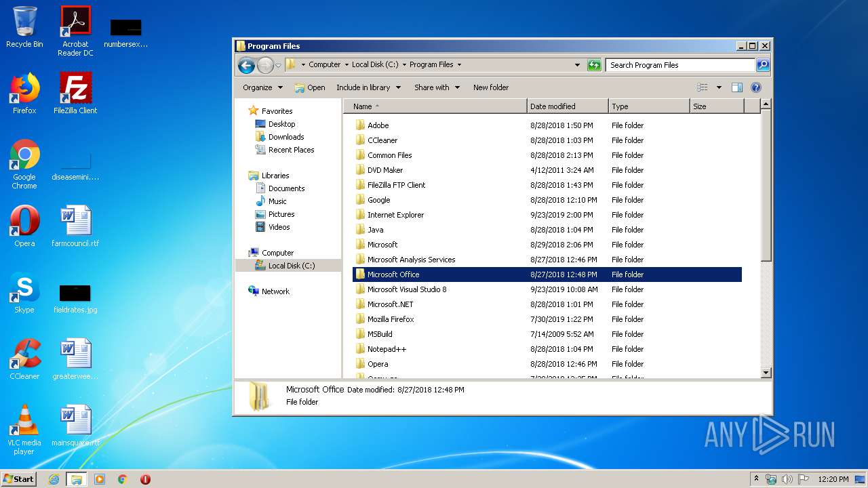Open Desktop under Favorites
This screenshot has height=488, width=868.
click(x=281, y=124)
